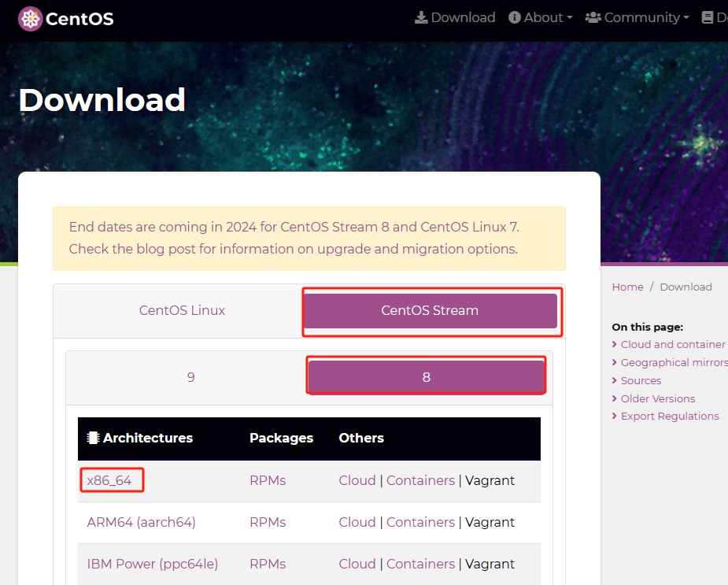
Task: Open the x86_64 architecture download link
Action: tap(109, 480)
